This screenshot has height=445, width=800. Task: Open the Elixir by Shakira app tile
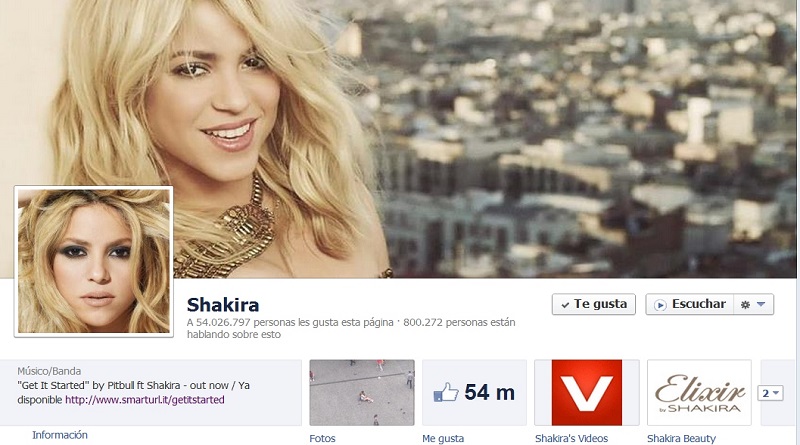tap(699, 392)
